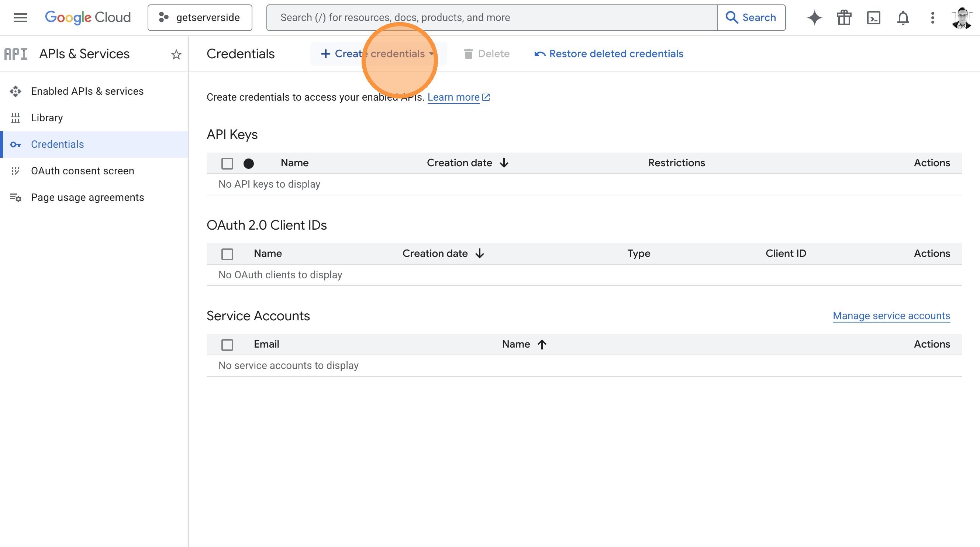This screenshot has width=980, height=547.
Task: Select all Service Accounts checkbox
Action: 227,345
